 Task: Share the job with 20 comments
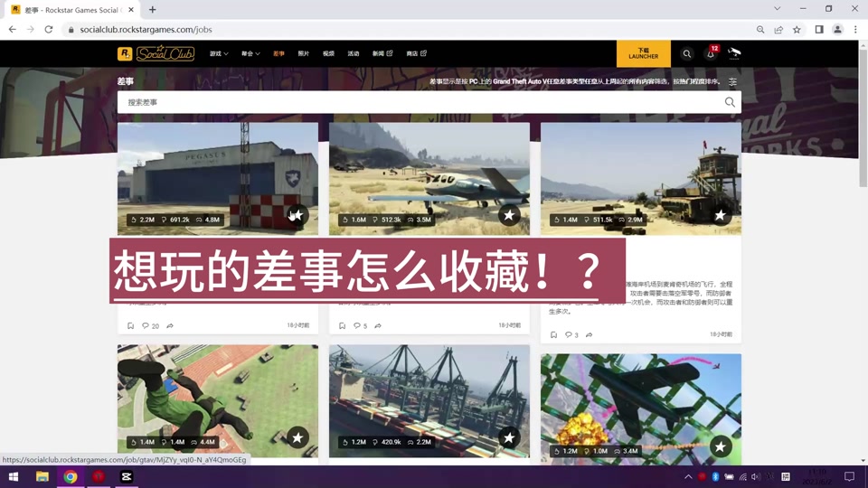coord(170,326)
